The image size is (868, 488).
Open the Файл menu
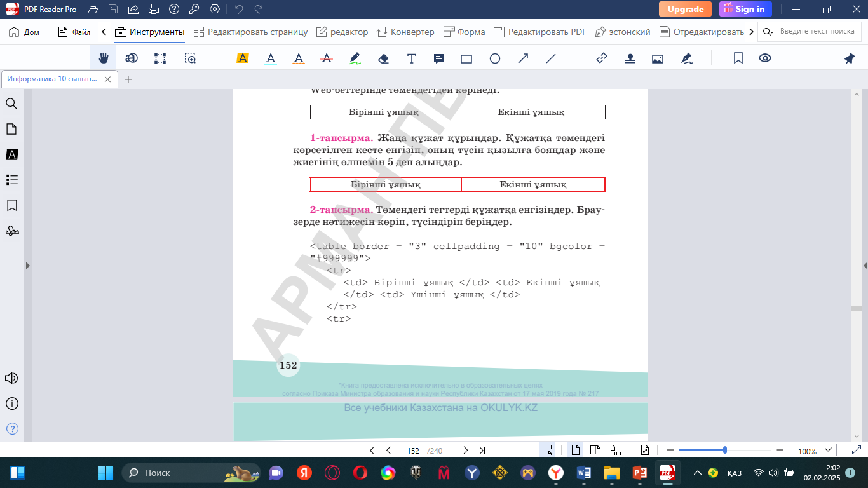74,32
